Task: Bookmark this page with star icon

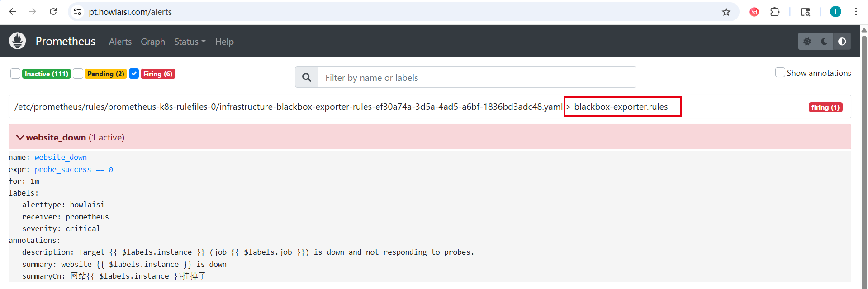Action: [x=726, y=12]
